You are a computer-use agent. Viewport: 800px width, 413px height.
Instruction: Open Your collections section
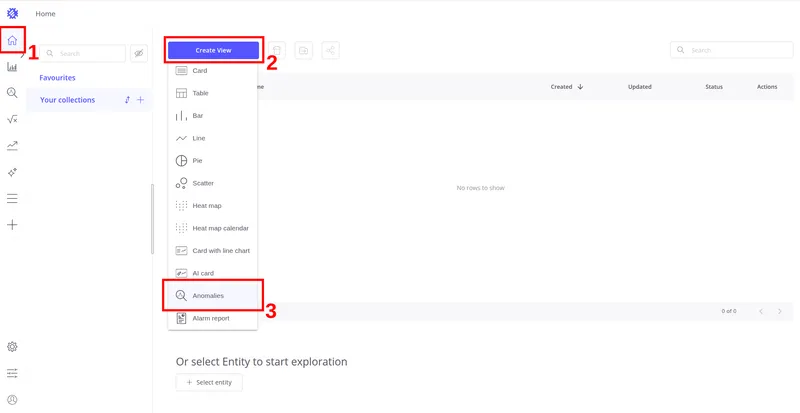click(67, 100)
